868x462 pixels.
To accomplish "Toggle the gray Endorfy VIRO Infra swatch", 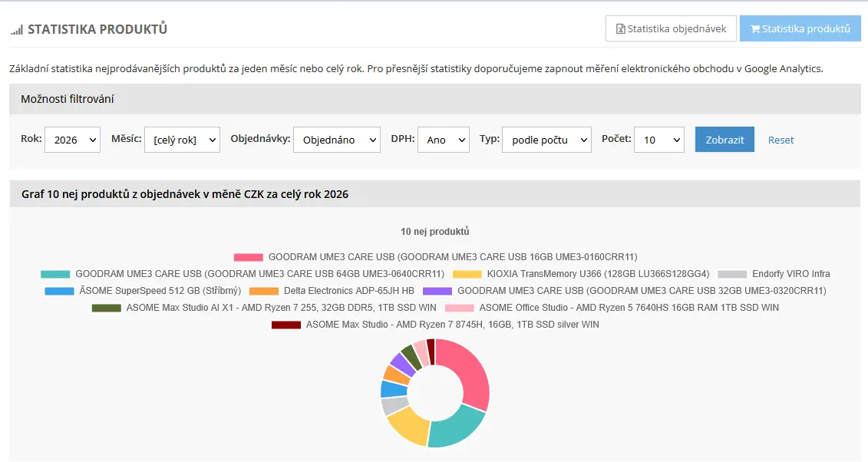I will coord(732,274).
